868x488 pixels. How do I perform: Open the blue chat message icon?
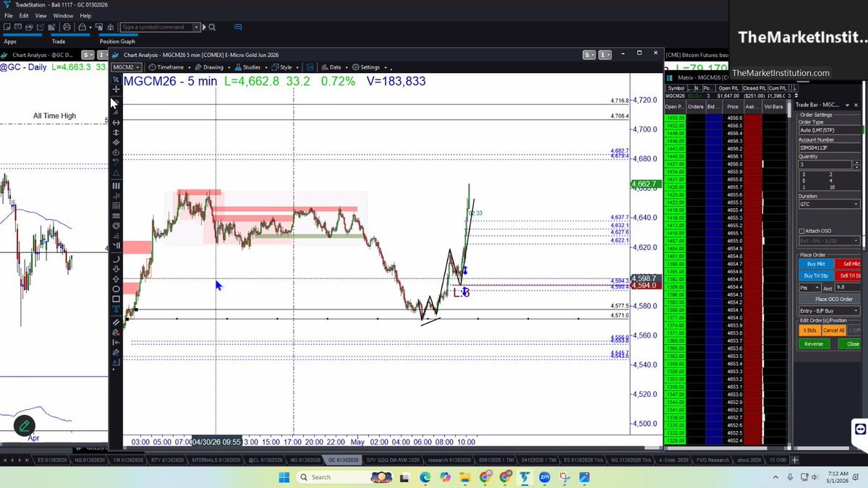point(238,27)
